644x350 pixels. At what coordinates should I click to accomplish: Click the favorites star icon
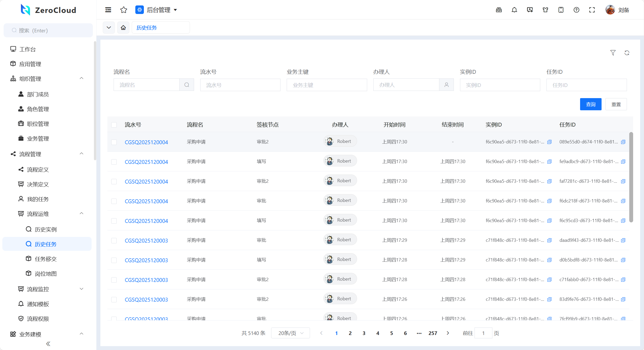coord(124,10)
